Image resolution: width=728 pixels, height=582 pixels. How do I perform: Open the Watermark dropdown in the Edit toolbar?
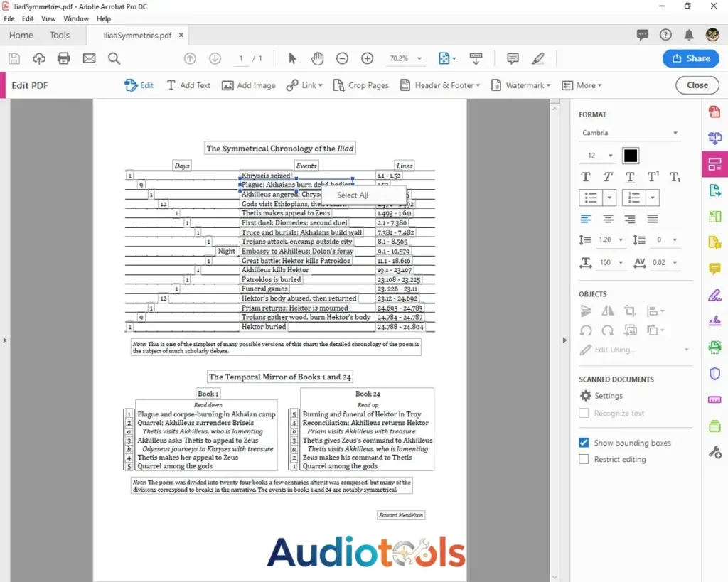pyautogui.click(x=521, y=85)
